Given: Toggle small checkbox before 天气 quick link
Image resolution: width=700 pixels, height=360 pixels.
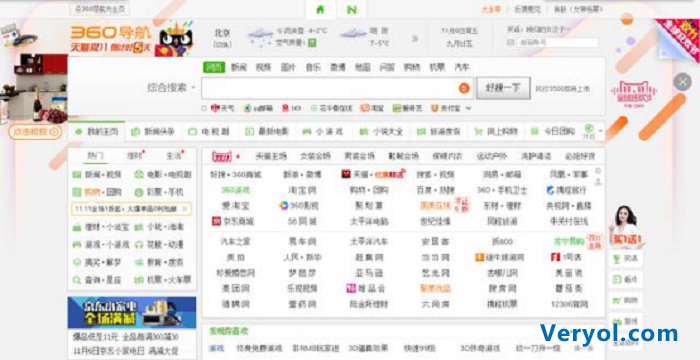Looking at the screenshot, I should [204, 108].
